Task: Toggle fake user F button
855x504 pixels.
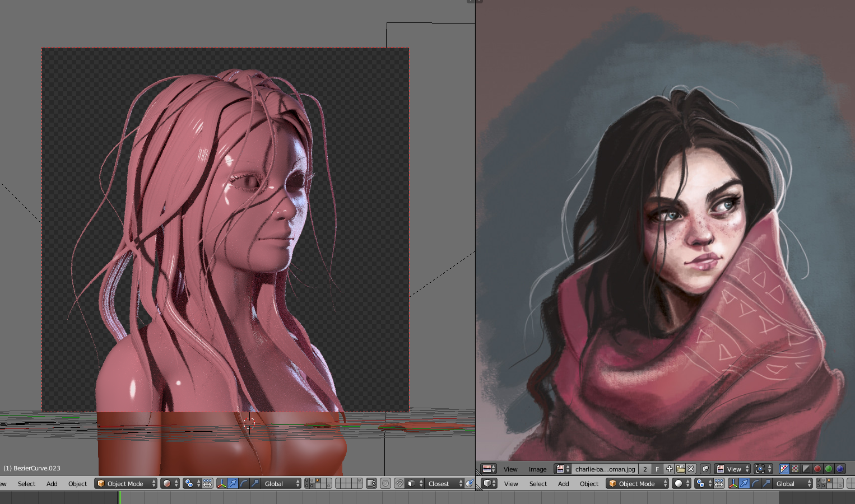Action: tap(657, 469)
